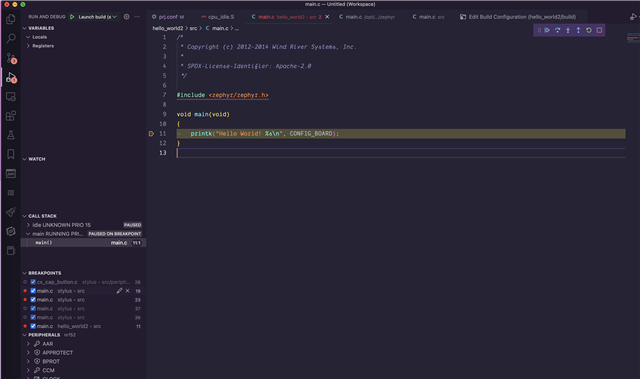The width and height of the screenshot is (640, 379).
Task: Click the breakpoint glyph beside line 11
Action: (x=151, y=133)
